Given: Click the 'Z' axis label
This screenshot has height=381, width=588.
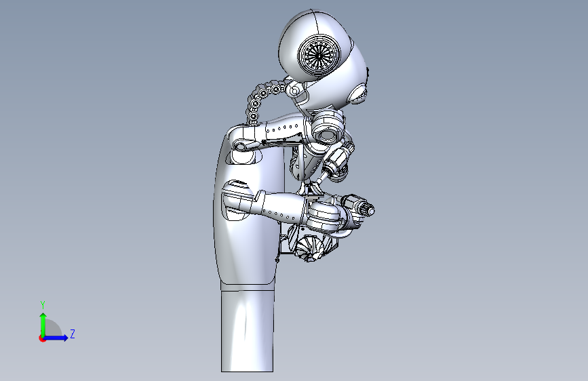Looking at the screenshot, I should (73, 334).
